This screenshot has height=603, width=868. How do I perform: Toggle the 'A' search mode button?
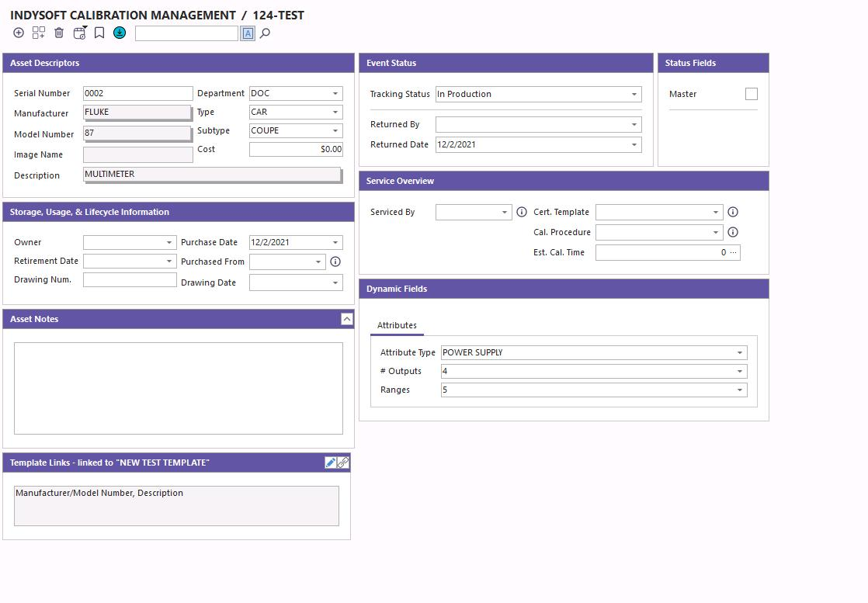click(x=247, y=33)
